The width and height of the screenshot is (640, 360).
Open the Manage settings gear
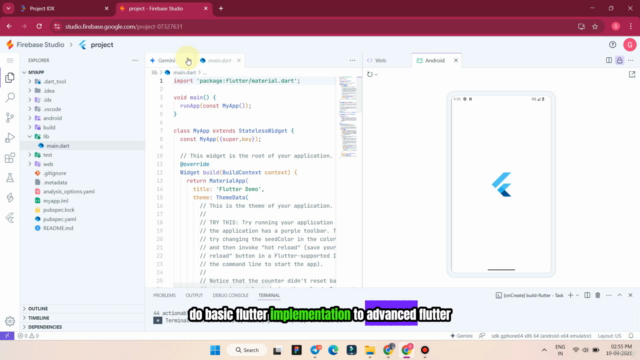(x=10, y=321)
